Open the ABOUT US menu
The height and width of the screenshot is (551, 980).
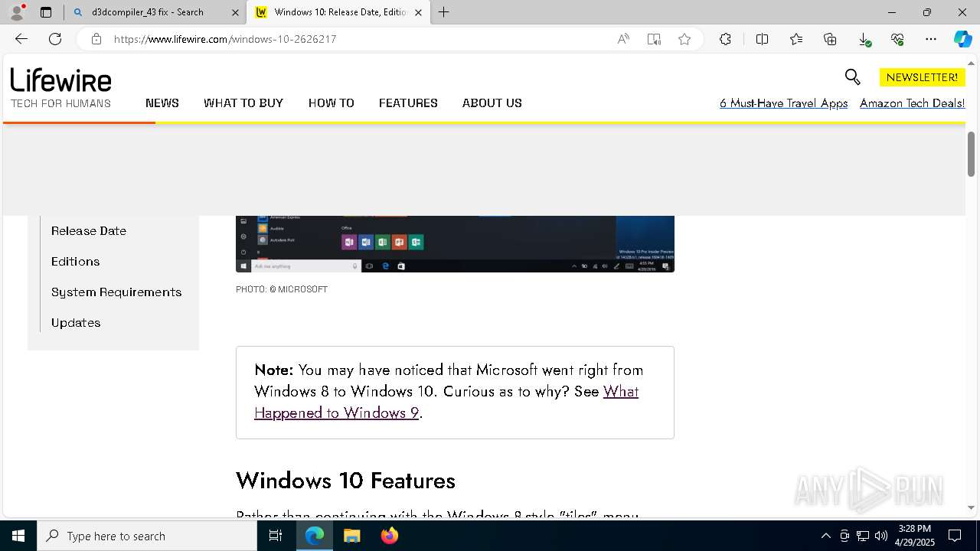coord(492,103)
